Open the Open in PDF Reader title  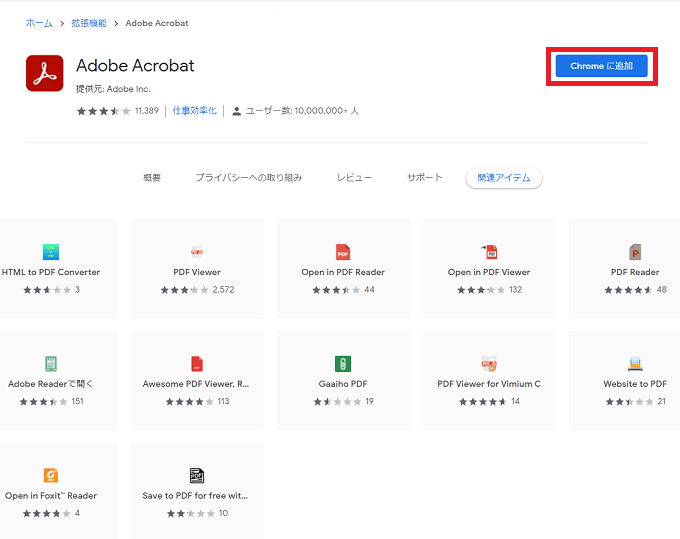click(343, 272)
